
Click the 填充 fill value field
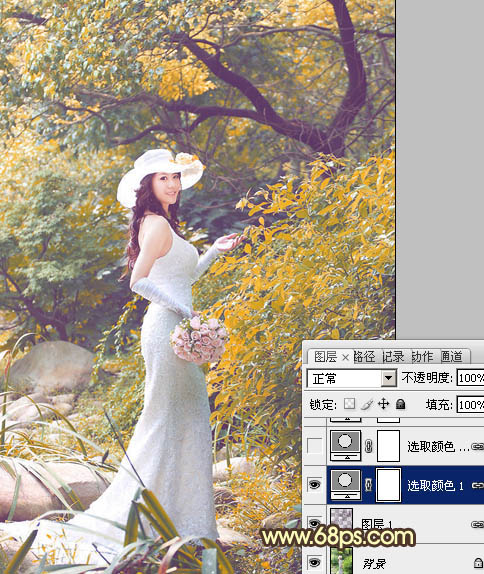click(470, 405)
